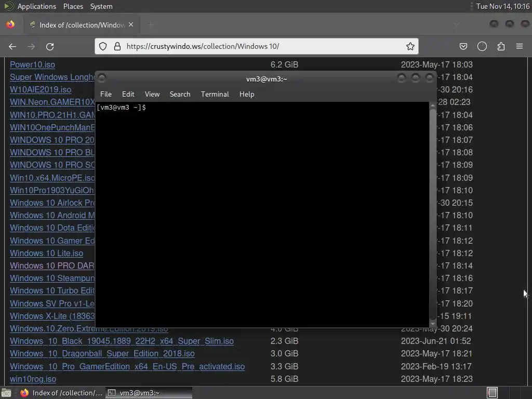Open Windows_10_Black_19045.1889 Super_Slim.iso link
The height and width of the screenshot is (399, 532).
(122, 341)
